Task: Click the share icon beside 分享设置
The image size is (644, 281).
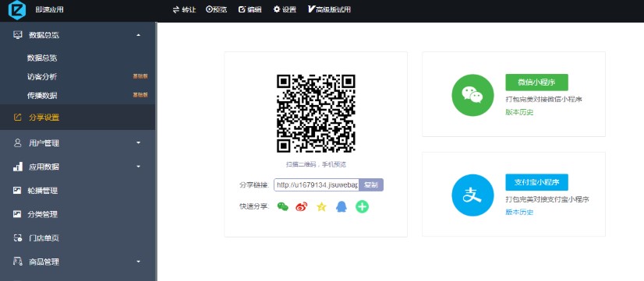Action: pyautogui.click(x=17, y=118)
